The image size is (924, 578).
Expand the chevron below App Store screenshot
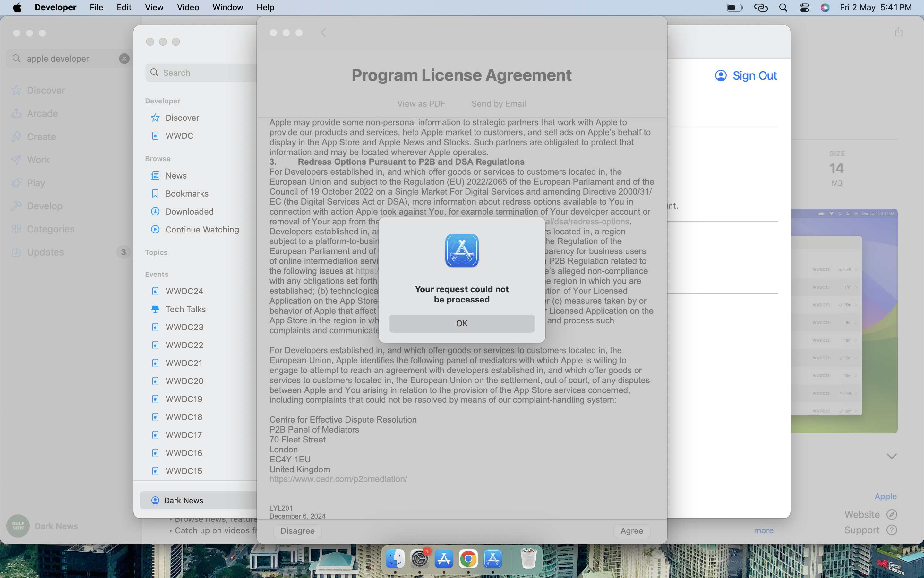point(892,456)
